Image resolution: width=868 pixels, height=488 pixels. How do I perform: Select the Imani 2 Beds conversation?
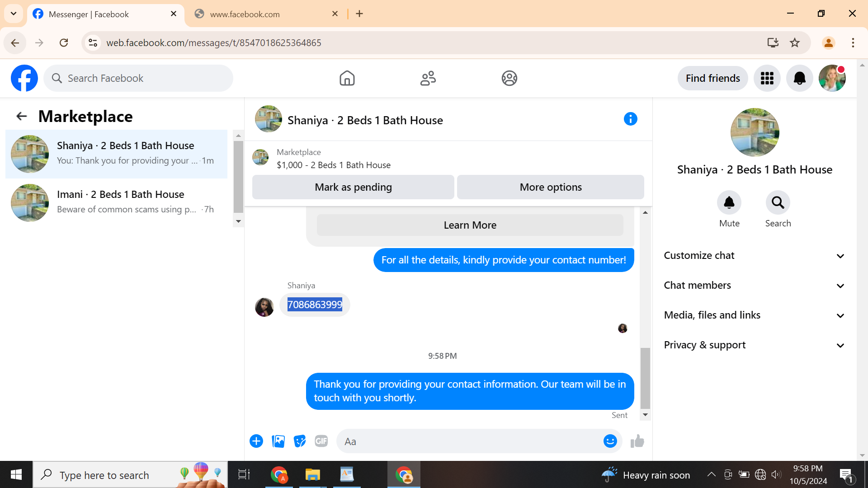pos(120,202)
